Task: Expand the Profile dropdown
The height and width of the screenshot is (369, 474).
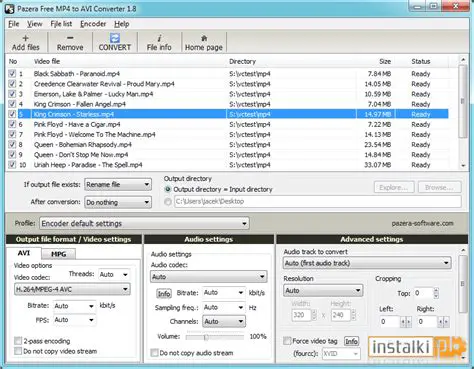Action: pyautogui.click(x=144, y=223)
